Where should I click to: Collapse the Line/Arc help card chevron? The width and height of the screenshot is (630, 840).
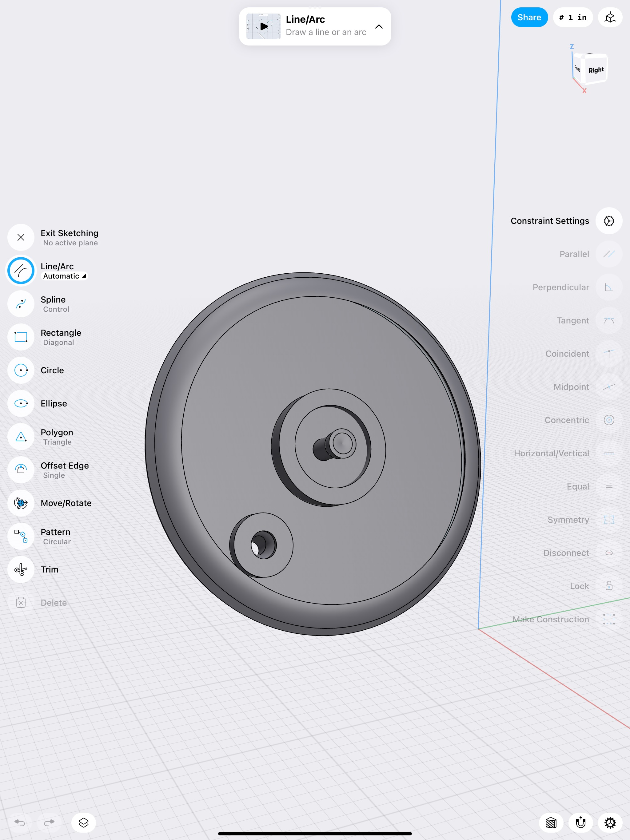pyautogui.click(x=379, y=26)
